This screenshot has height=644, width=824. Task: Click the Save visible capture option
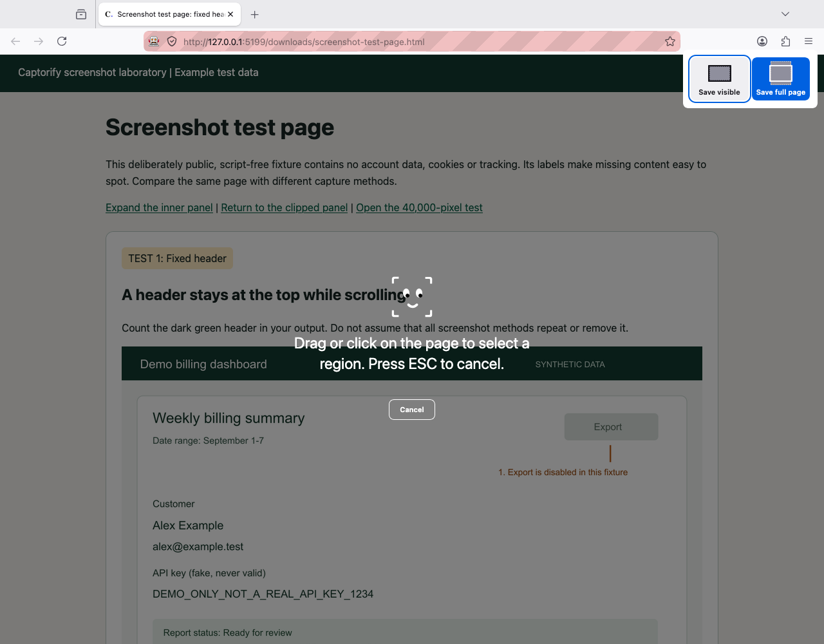(719, 79)
